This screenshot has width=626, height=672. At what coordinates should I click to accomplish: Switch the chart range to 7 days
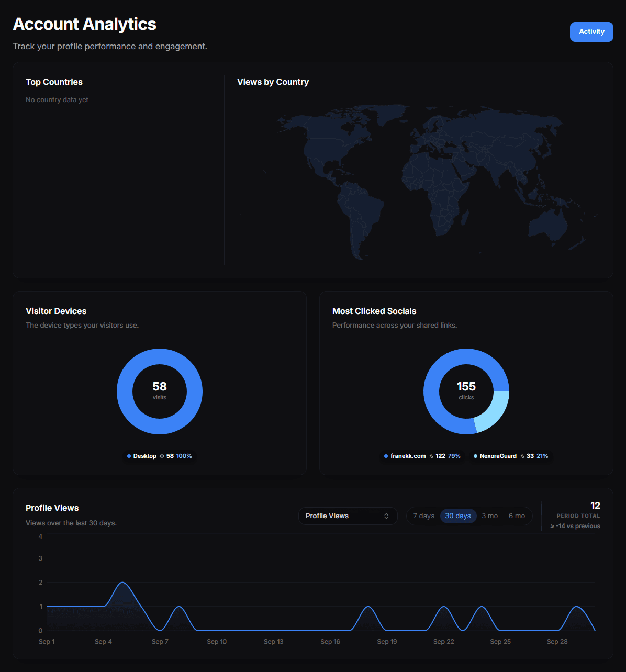[x=423, y=516]
